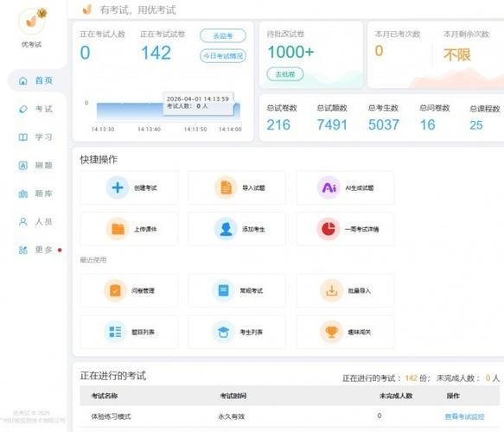
Task: Click the blue plus icon for 创建考试
Action: [118, 187]
